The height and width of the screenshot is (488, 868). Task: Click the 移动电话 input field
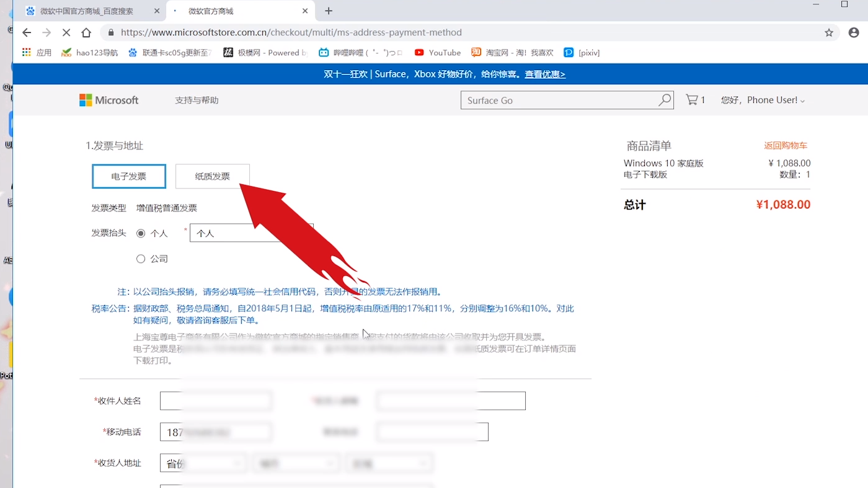tap(216, 432)
